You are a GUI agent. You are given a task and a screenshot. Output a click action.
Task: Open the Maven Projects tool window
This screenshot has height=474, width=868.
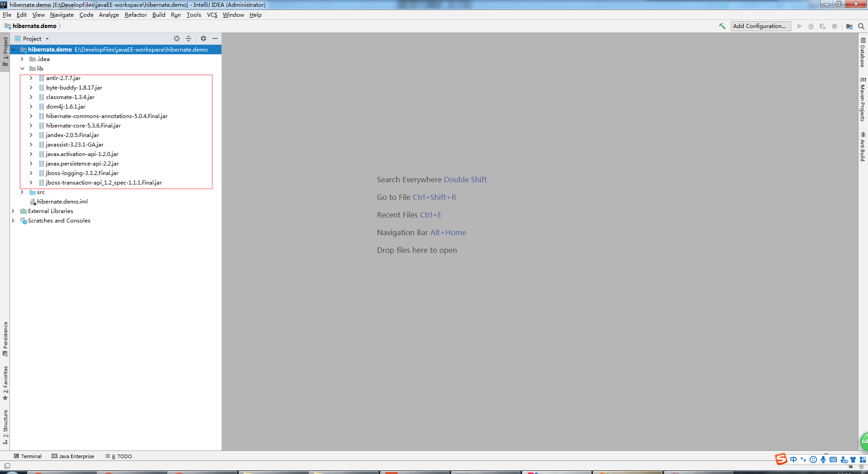pos(863,99)
